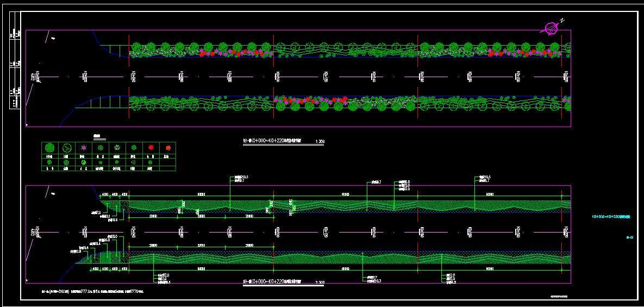This screenshot has height=307, width=644.
Task: Select the first symbol in legend's second row
Action: [49, 162]
